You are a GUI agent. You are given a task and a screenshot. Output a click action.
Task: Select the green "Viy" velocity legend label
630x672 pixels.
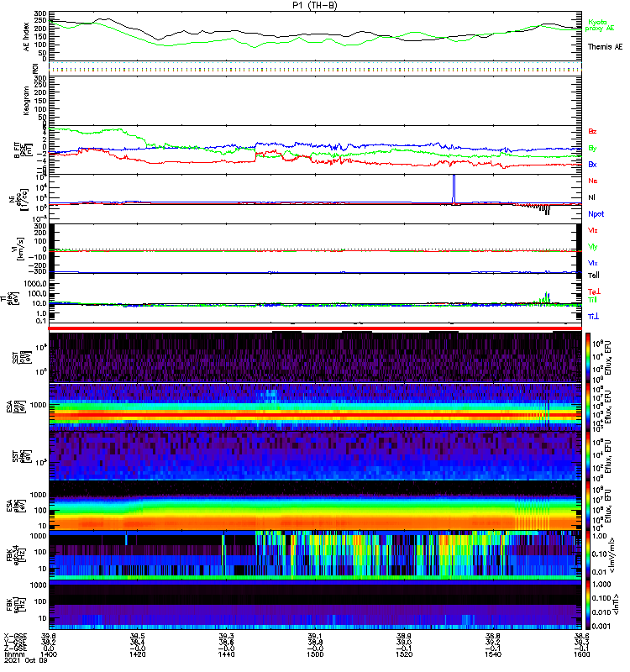(x=593, y=247)
